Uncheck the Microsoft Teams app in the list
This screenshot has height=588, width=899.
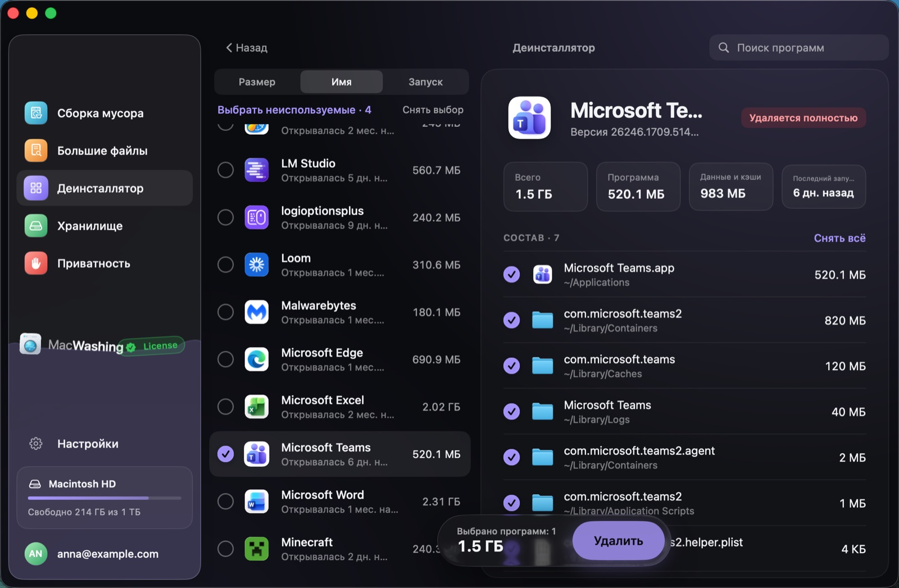(x=225, y=454)
